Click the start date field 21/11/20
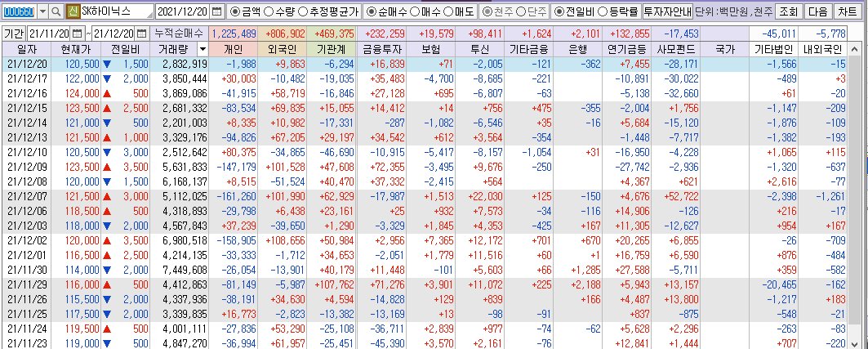The image size is (868, 349). [49, 34]
